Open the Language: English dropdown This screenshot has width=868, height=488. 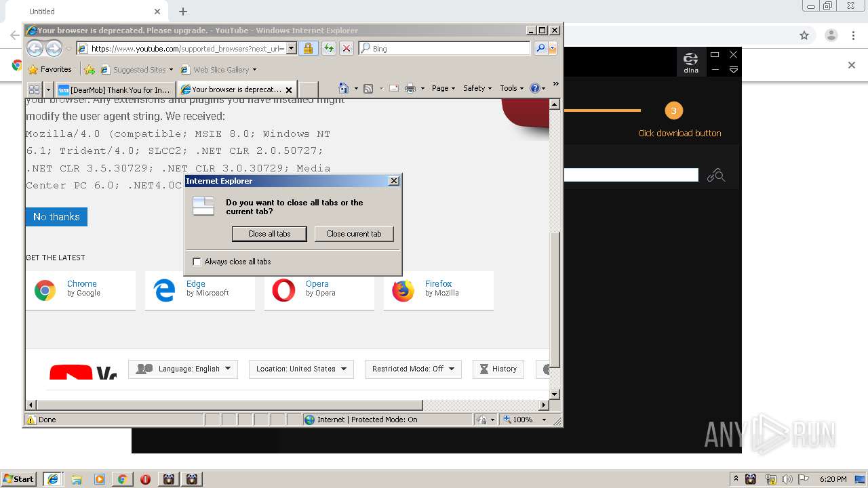(183, 369)
